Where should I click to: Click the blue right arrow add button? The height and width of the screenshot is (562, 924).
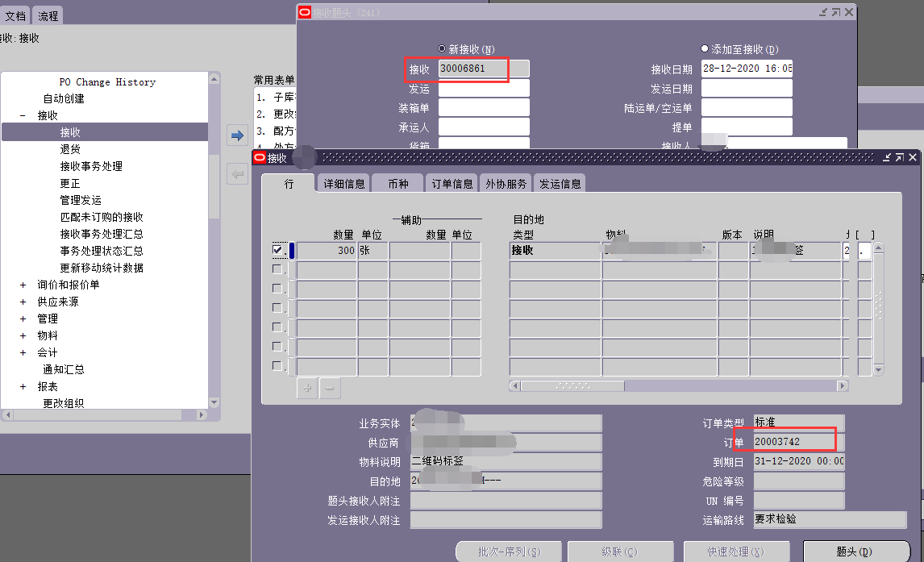(x=237, y=135)
